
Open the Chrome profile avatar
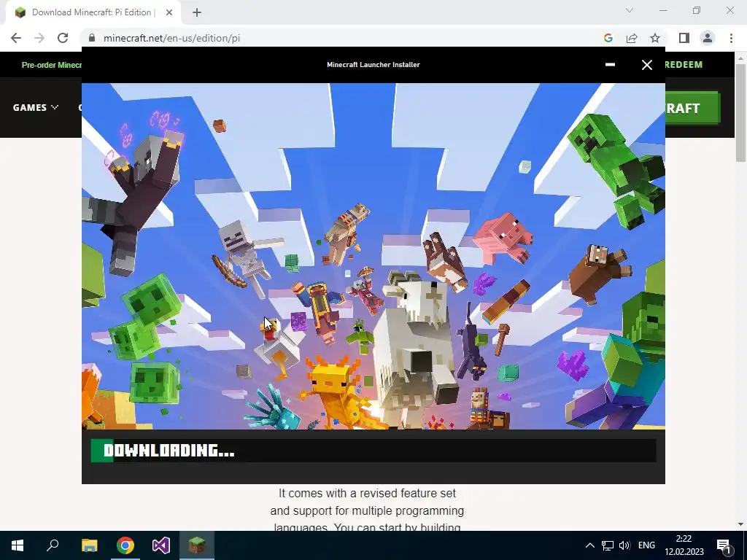(x=708, y=38)
